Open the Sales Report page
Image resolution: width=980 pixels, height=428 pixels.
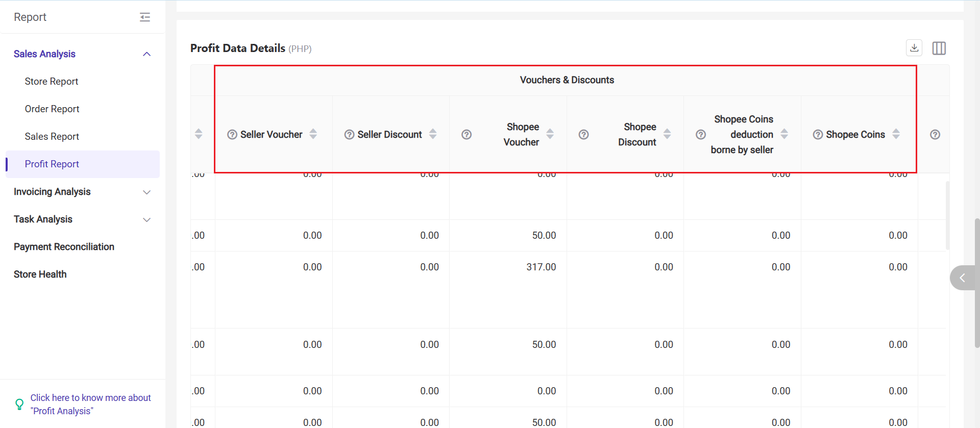(x=52, y=137)
